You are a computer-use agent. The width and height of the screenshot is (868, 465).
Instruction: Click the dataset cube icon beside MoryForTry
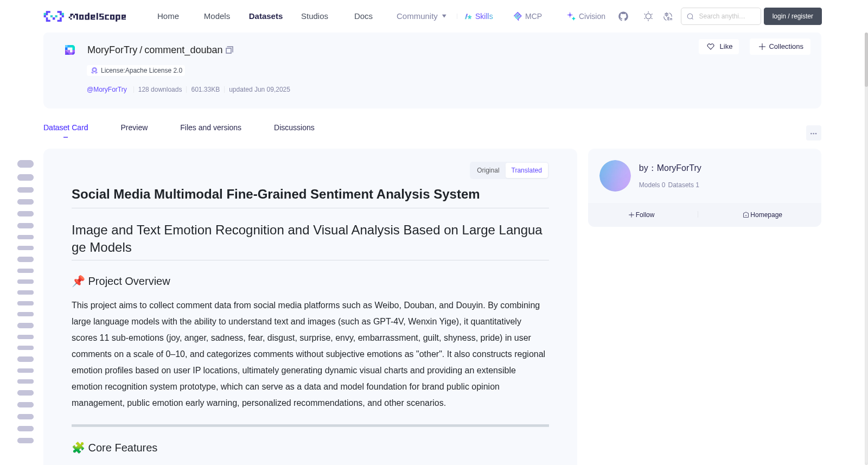coord(70,50)
